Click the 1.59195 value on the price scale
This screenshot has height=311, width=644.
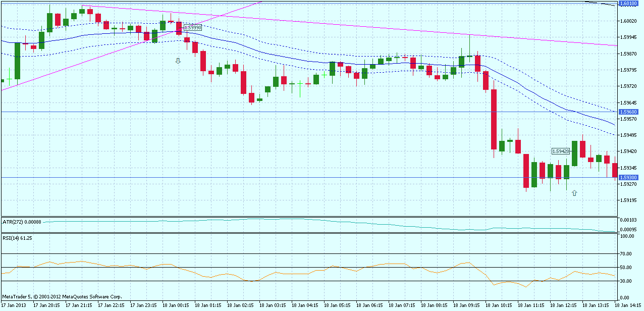pos(627,201)
